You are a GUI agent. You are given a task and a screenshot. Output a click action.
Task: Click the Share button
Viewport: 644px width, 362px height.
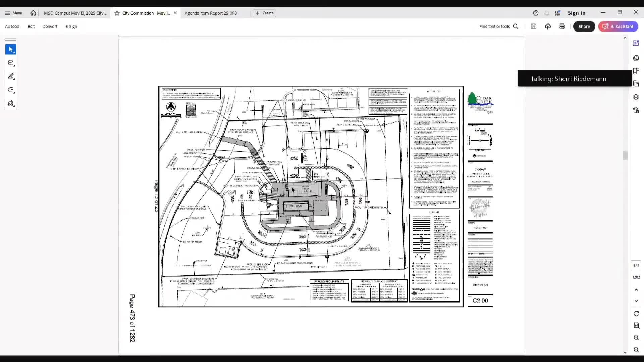pyautogui.click(x=584, y=26)
